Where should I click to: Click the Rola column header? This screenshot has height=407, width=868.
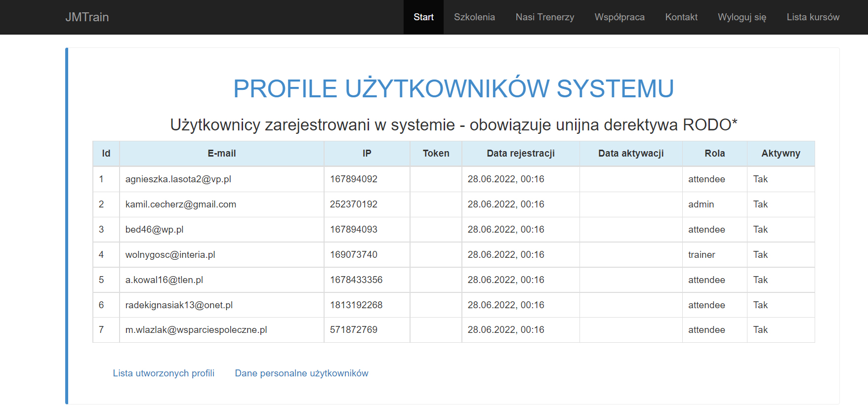[x=714, y=153]
